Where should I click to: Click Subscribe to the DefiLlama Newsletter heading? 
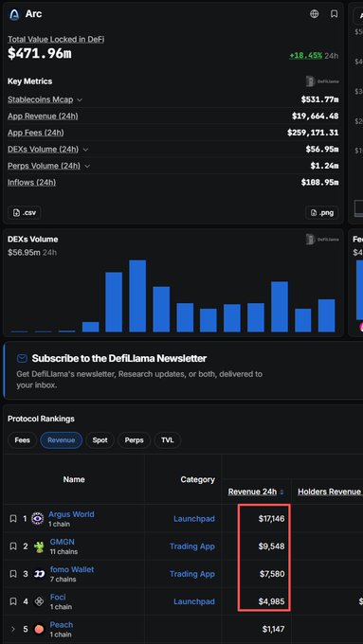point(118,359)
